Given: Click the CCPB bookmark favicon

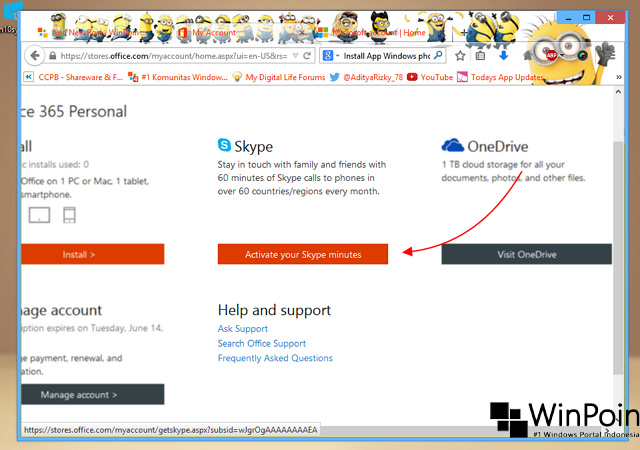Looking at the screenshot, I should [28, 77].
